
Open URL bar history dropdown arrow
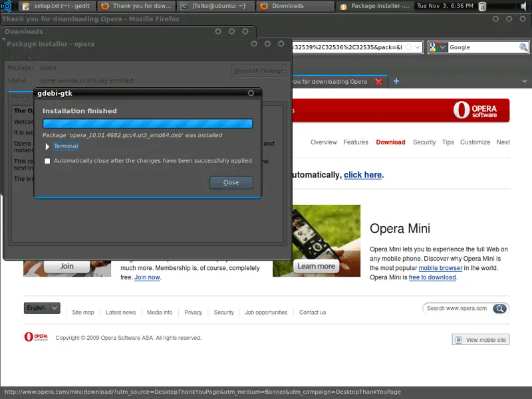click(418, 47)
